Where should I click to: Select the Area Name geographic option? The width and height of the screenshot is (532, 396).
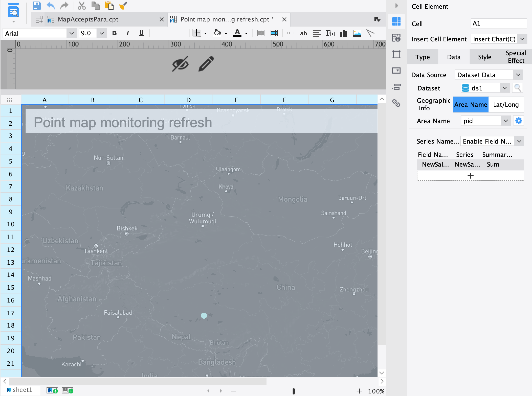[x=471, y=104]
